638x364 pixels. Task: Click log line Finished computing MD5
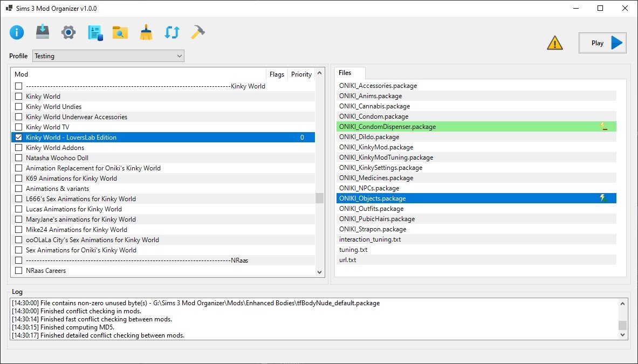(x=63, y=327)
